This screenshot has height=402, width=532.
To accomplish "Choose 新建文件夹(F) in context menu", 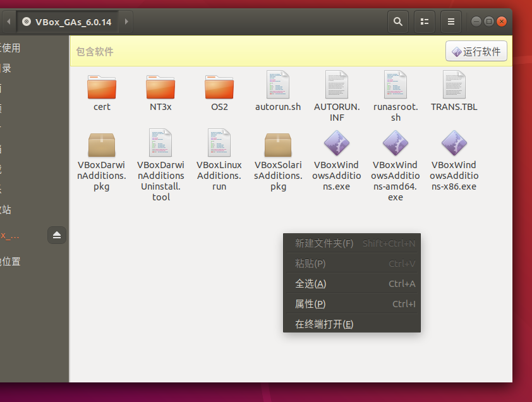I will click(352, 243).
